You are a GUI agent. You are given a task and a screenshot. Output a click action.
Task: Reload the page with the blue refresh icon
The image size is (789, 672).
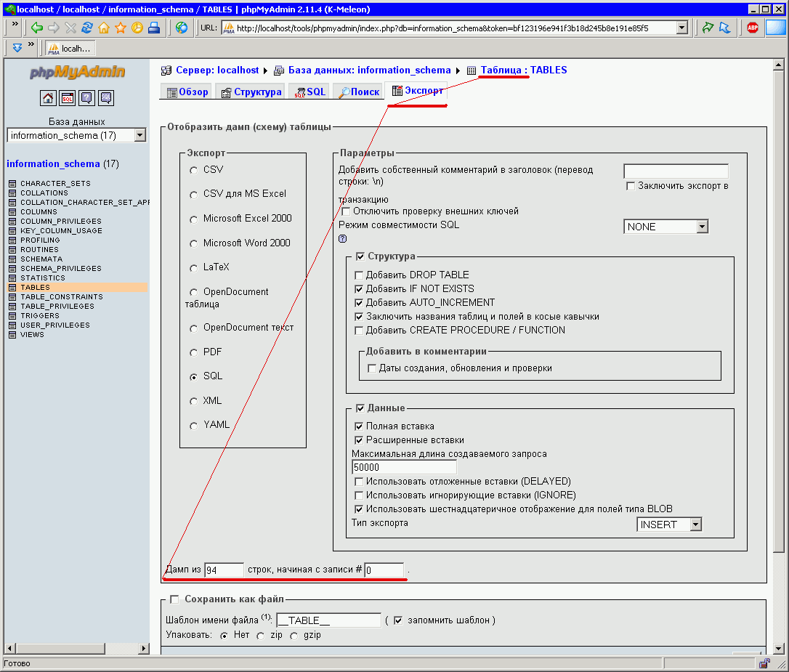tap(87, 28)
